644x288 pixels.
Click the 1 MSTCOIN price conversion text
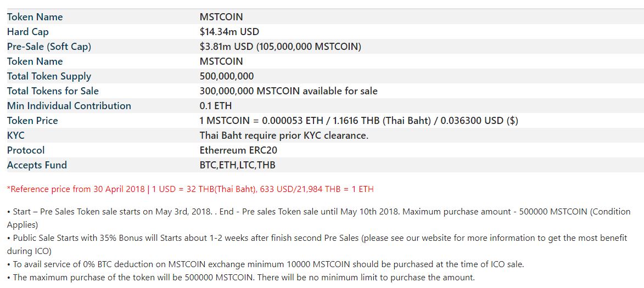tap(359, 121)
